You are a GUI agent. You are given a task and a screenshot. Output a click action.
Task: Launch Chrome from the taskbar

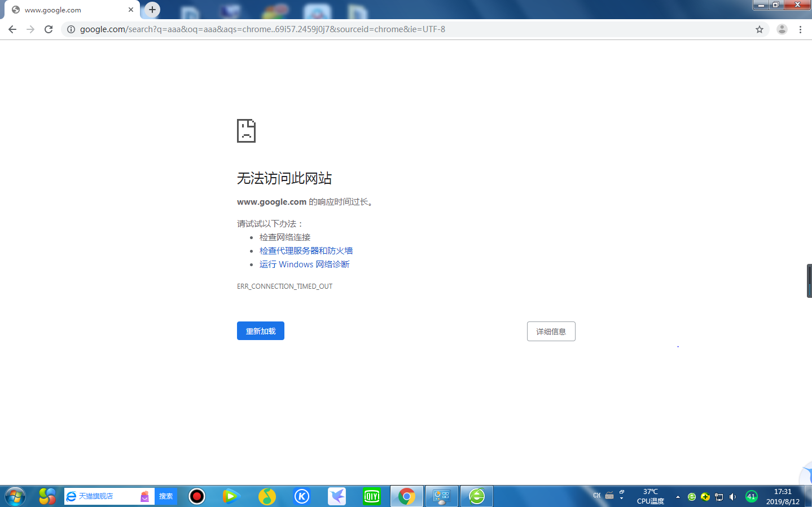click(x=406, y=496)
